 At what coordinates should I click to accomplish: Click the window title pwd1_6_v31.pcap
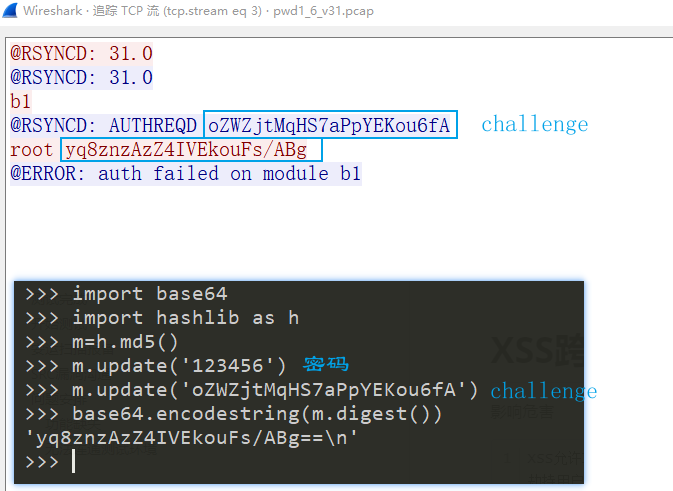(323, 11)
